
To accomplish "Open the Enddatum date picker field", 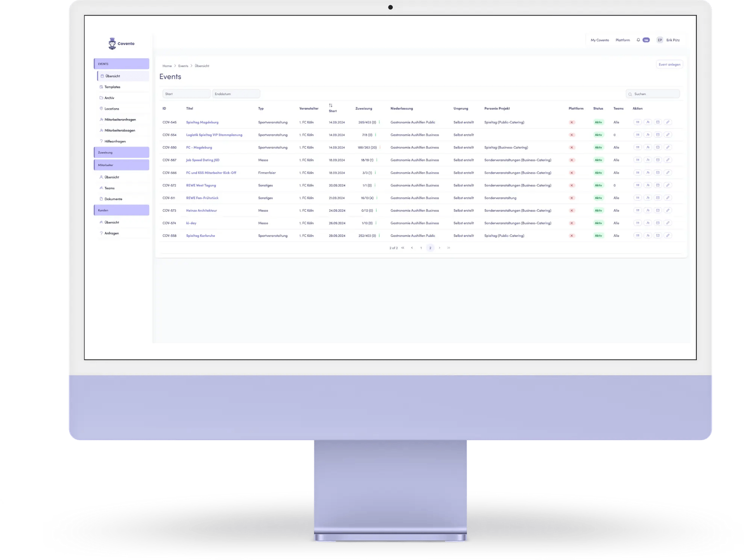I will 236,94.
